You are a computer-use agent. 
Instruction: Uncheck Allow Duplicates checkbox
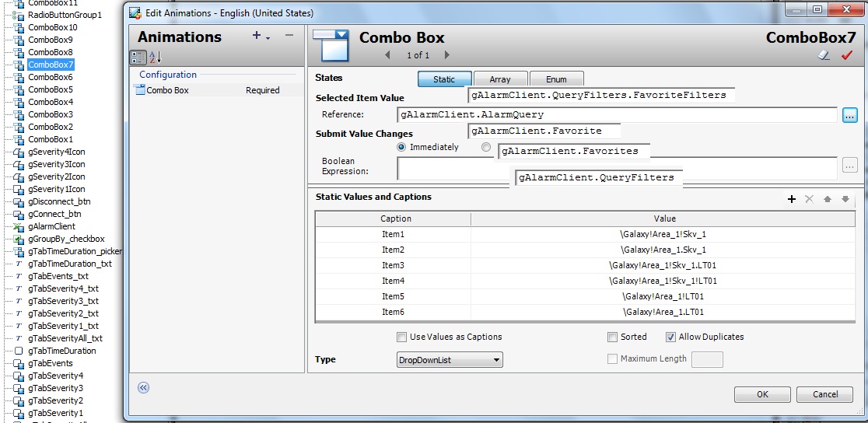point(670,337)
